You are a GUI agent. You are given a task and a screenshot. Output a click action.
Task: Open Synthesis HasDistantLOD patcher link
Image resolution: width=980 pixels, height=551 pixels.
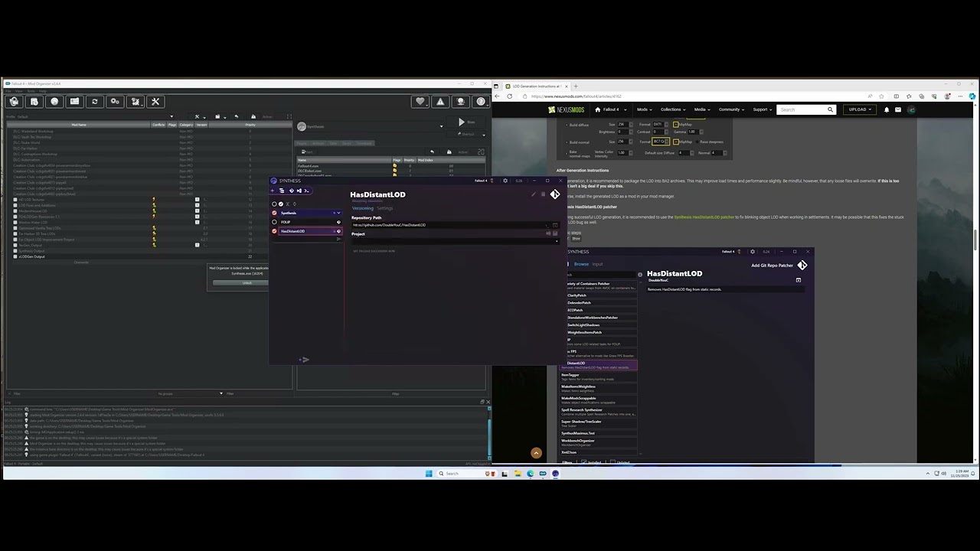click(704, 217)
